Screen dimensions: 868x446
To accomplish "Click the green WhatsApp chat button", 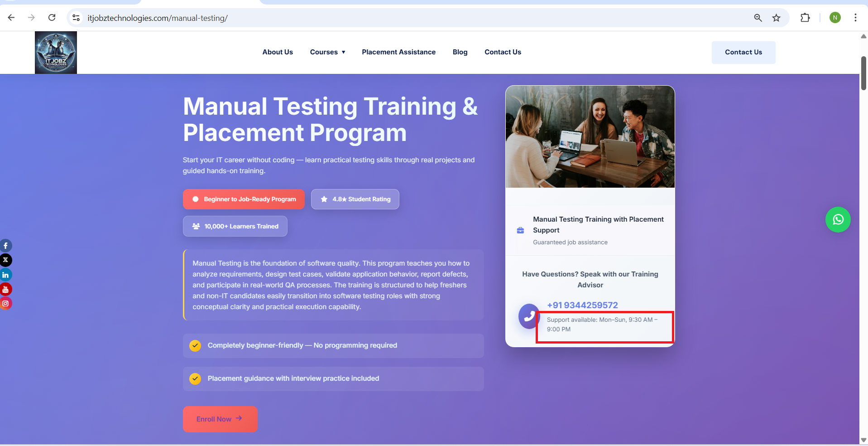I will [x=838, y=219].
